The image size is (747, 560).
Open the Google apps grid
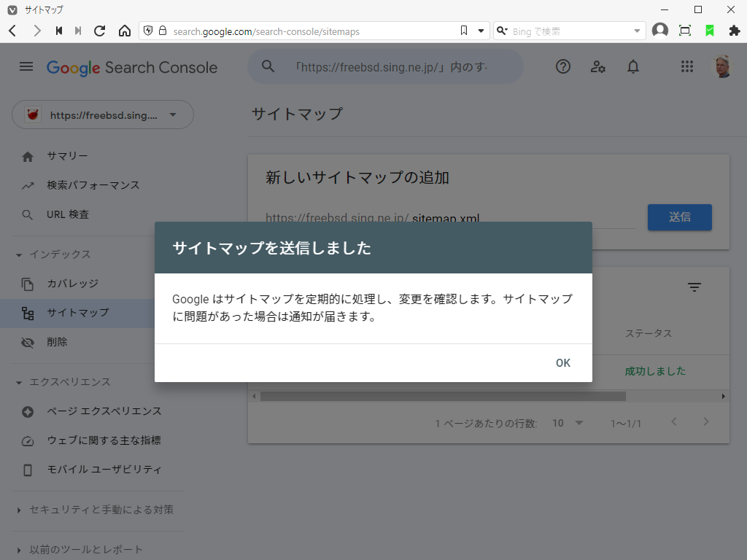(x=686, y=66)
